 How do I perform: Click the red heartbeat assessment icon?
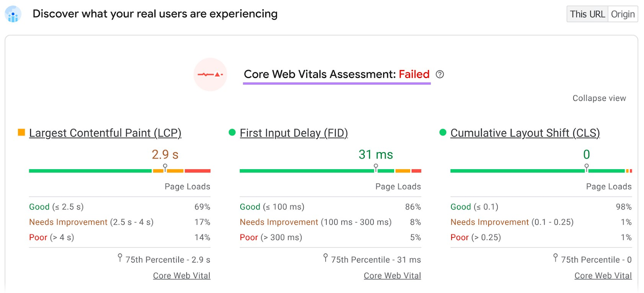[211, 74]
